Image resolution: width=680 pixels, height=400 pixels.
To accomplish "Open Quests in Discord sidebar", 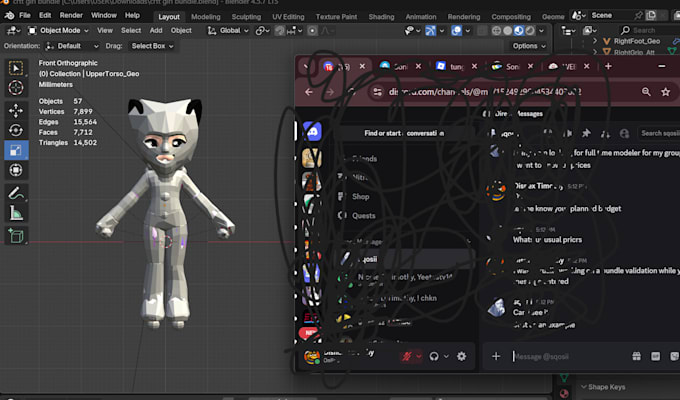I will pos(363,216).
